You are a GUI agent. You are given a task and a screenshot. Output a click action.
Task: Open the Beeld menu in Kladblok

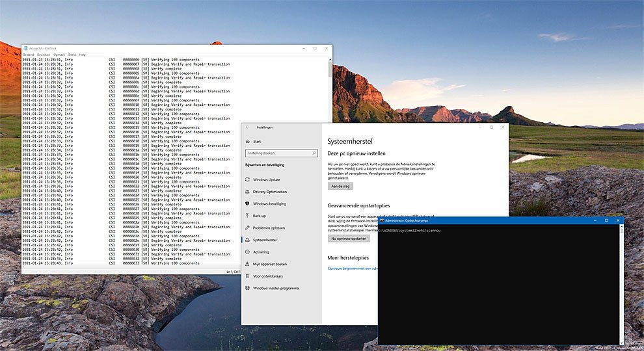(x=72, y=55)
